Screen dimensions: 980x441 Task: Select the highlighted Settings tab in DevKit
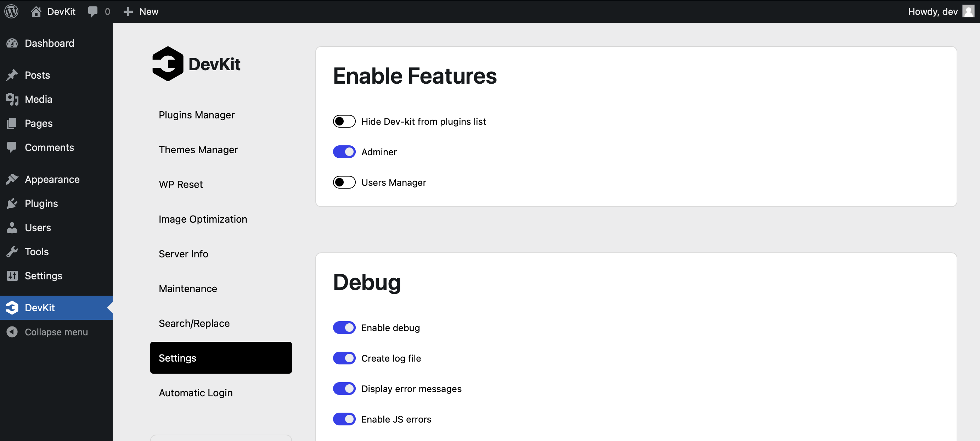click(x=221, y=358)
